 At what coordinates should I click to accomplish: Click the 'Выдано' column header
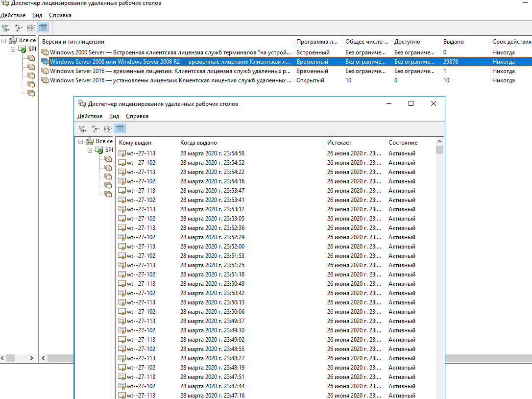point(453,42)
